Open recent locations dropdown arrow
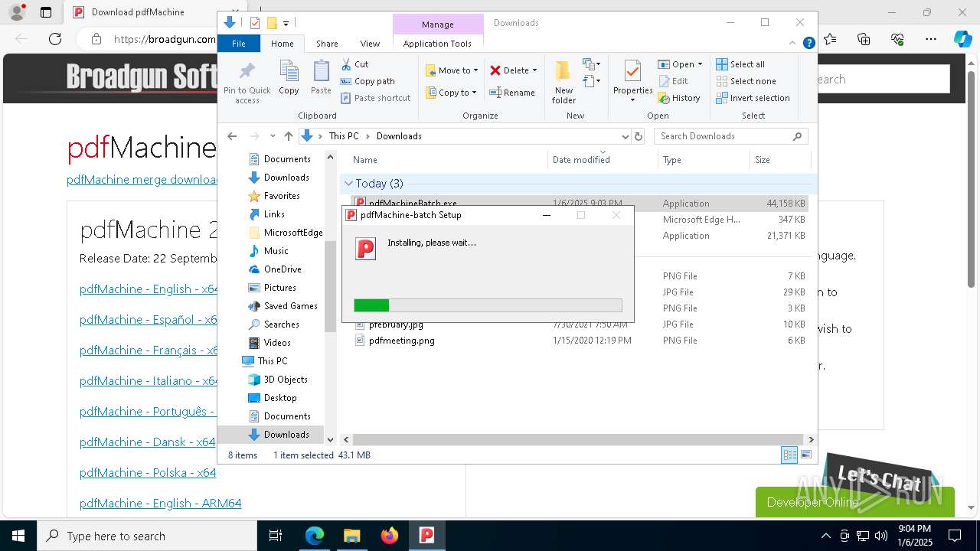The height and width of the screenshot is (551, 980). pos(273,136)
